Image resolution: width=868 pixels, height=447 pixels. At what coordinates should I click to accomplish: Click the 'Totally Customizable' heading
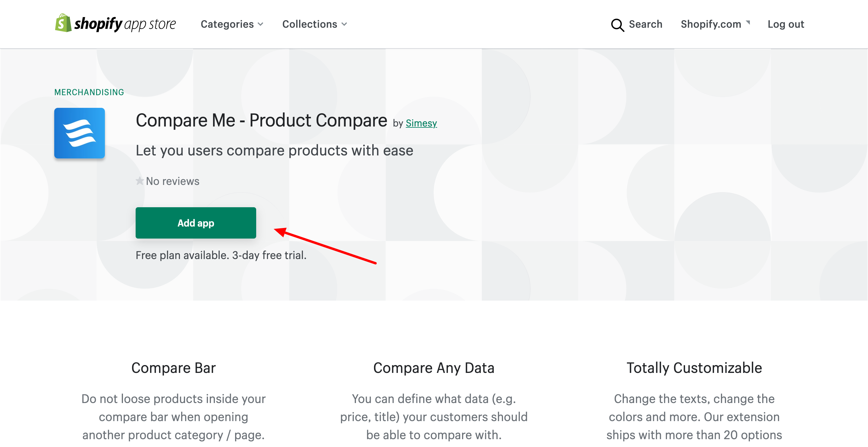coord(694,368)
